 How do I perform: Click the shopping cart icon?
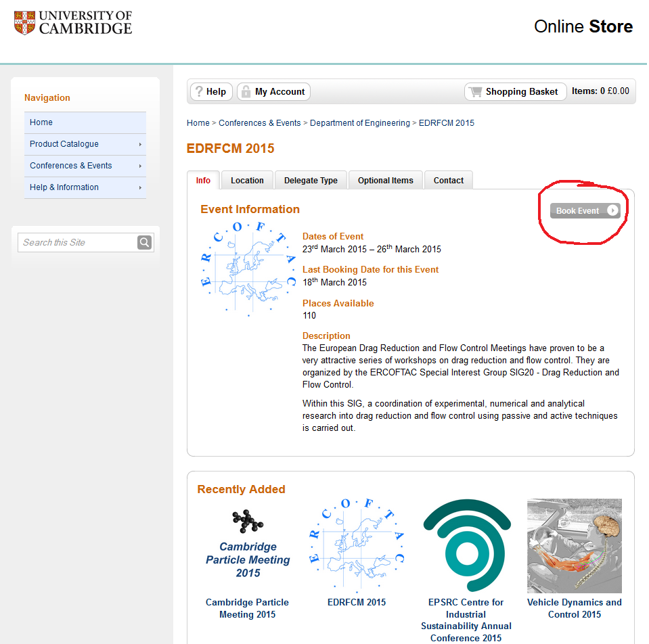coord(476,91)
